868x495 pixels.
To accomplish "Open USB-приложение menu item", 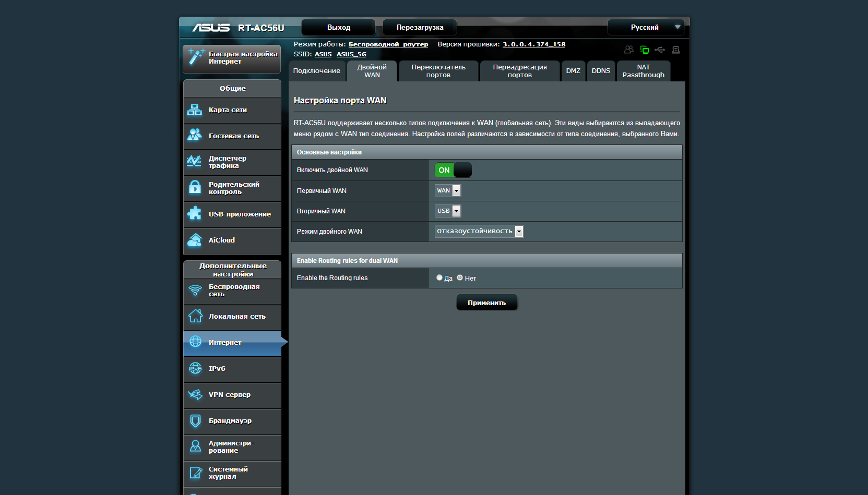I will [232, 214].
